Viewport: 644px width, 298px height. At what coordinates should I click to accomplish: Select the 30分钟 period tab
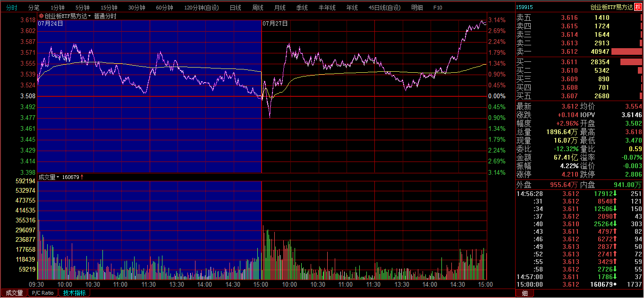[x=137, y=8]
